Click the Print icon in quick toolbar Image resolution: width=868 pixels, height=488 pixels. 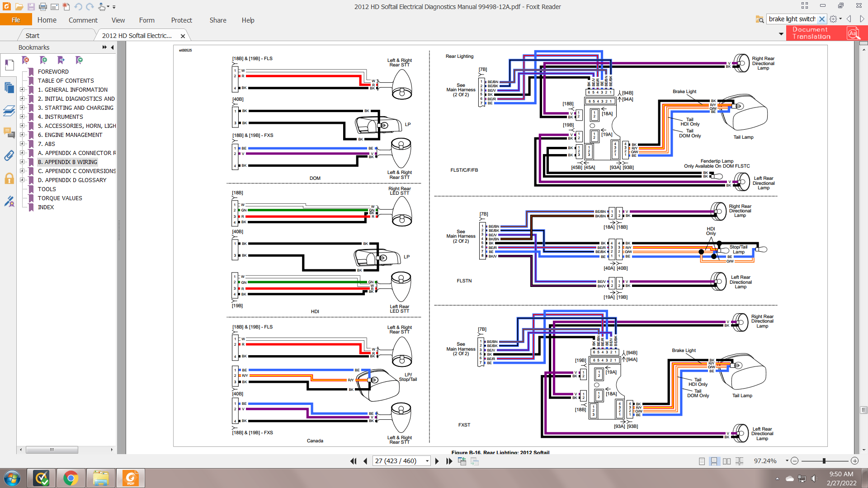[43, 7]
